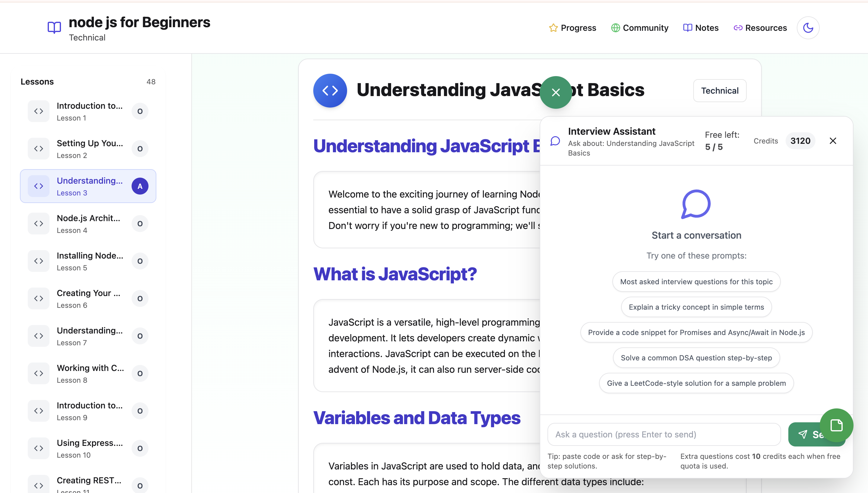The height and width of the screenshot is (493, 868).
Task: Click the book icon next to Notes
Action: (x=688, y=28)
